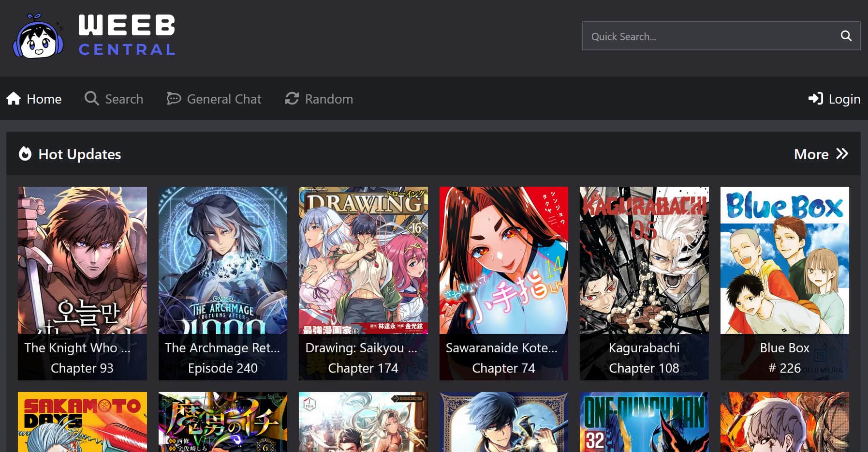
Task: Open Chapter 74 of Sawaranaide Kote
Action: [504, 368]
